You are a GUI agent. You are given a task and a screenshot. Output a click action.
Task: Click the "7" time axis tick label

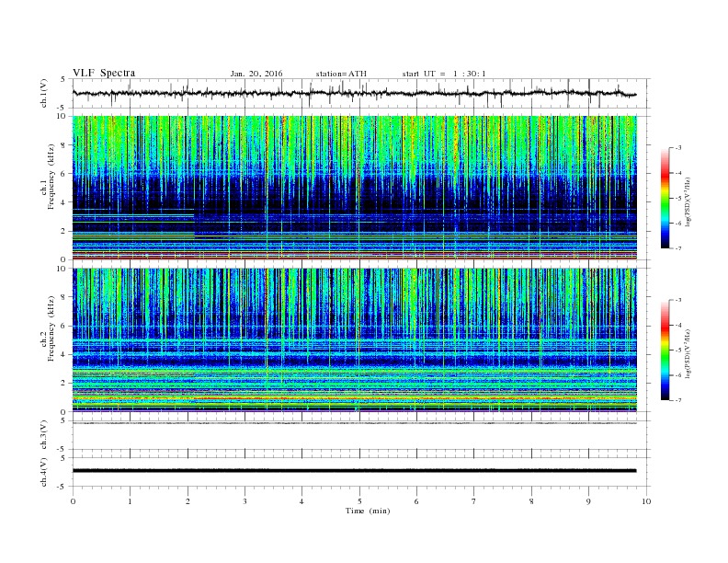pyautogui.click(x=474, y=501)
